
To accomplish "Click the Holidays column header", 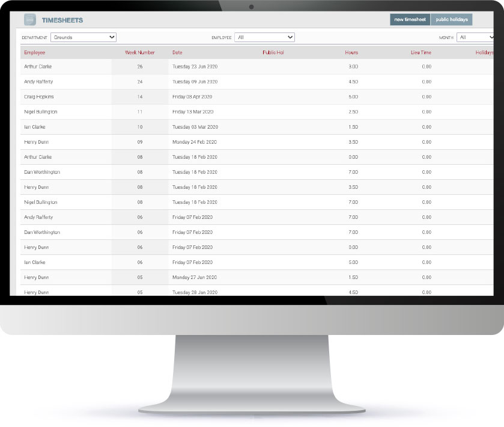I will pyautogui.click(x=484, y=52).
